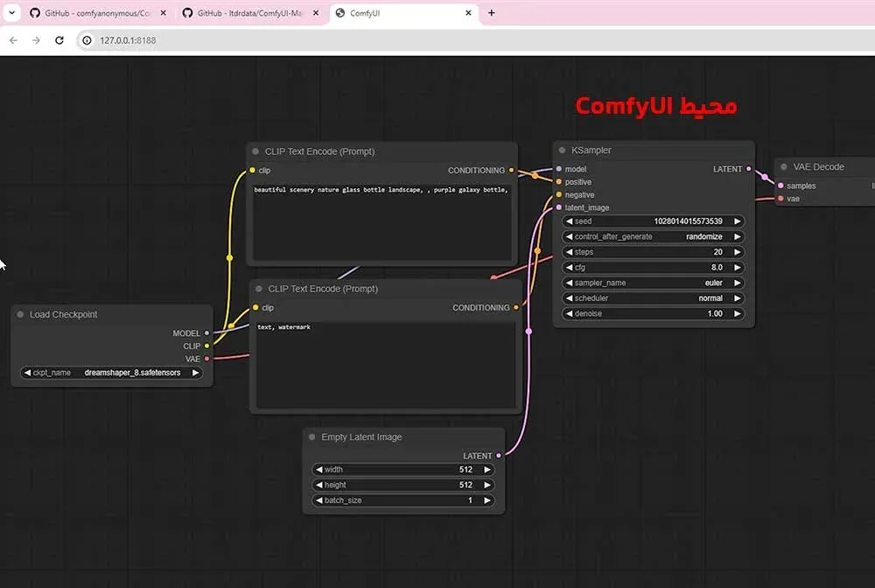Screen dimensions: 875x588
Task: Go forward using the browser forward arrow
Action: [36, 40]
